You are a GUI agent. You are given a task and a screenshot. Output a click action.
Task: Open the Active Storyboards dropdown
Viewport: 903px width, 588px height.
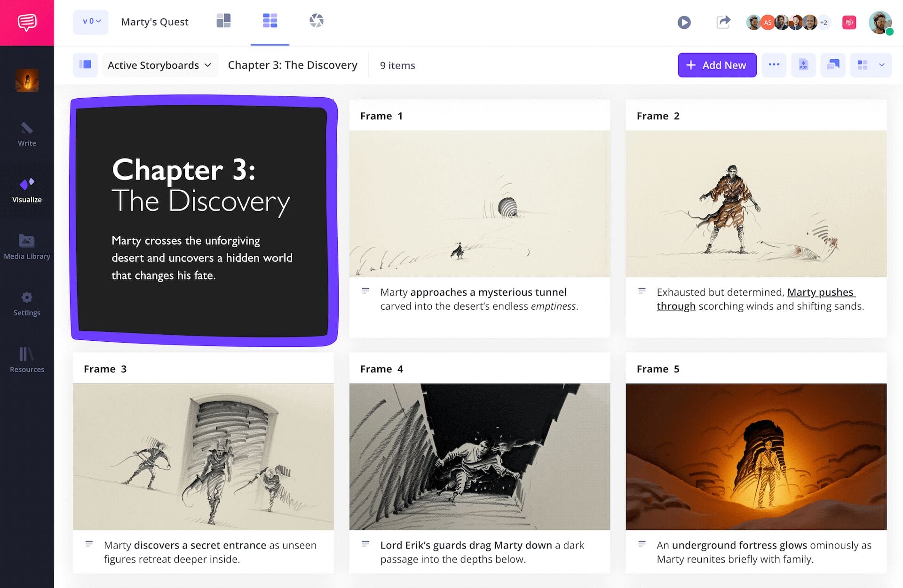(x=159, y=65)
